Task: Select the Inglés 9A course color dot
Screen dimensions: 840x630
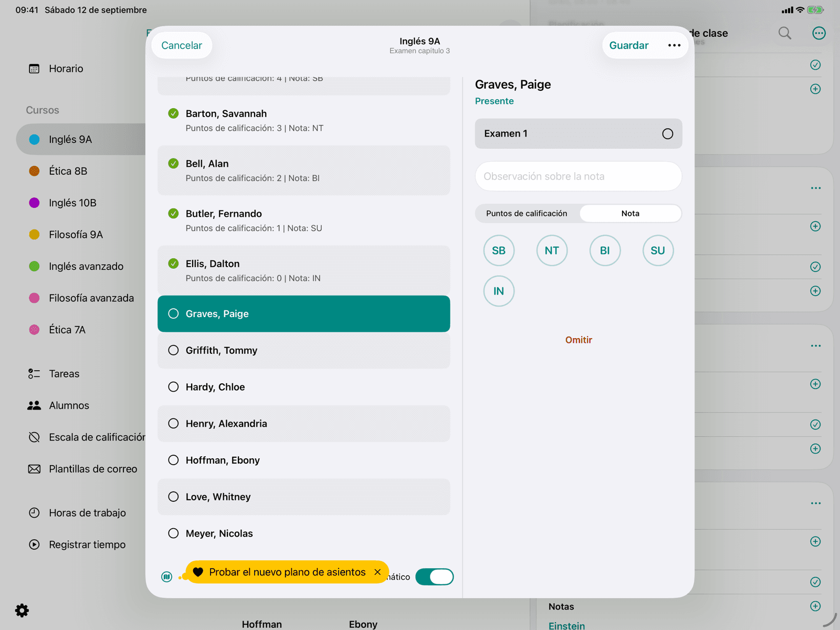Action: click(x=34, y=140)
